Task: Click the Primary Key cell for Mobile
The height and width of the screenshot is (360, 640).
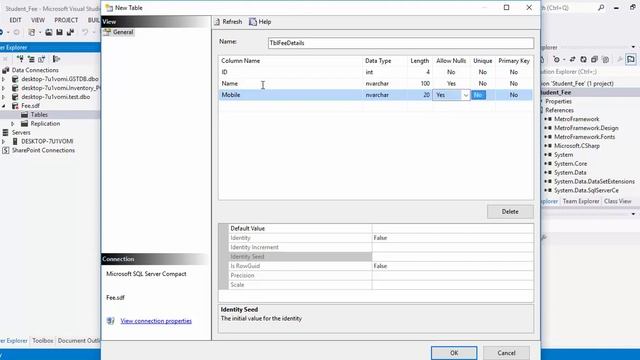Action: (x=514, y=95)
